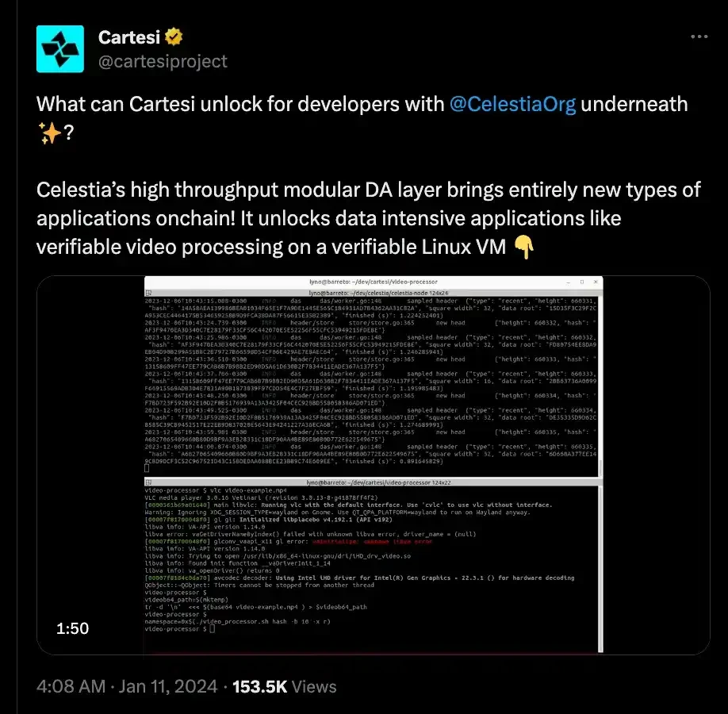Follow the @CelestiaOrg mention link
The image size is (728, 714).
tap(512, 104)
